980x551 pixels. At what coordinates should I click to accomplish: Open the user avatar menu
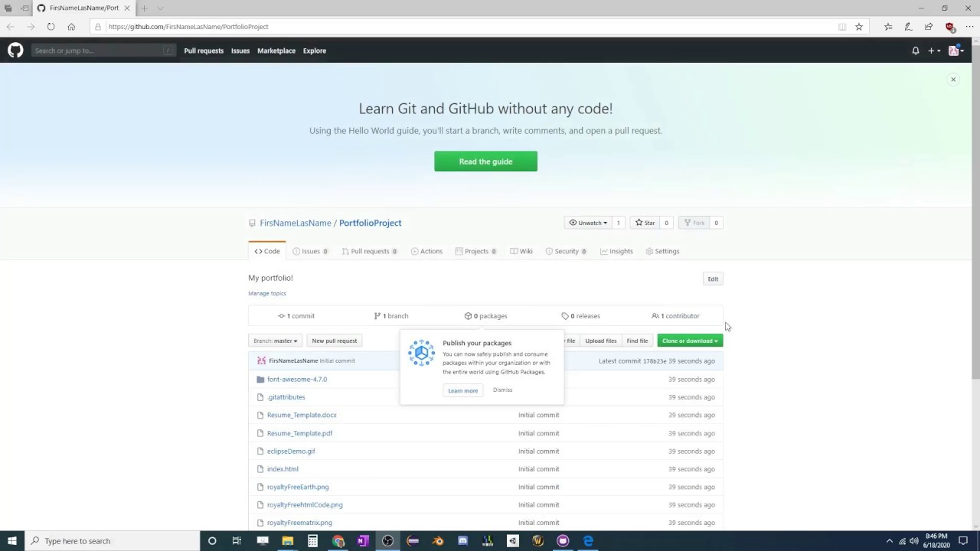955,51
